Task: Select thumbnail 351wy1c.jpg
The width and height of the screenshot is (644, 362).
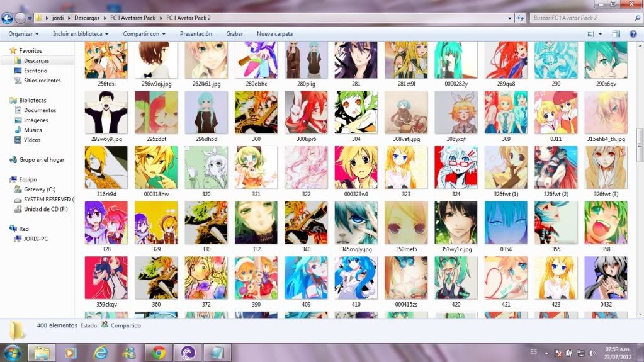Action: pyautogui.click(x=456, y=222)
